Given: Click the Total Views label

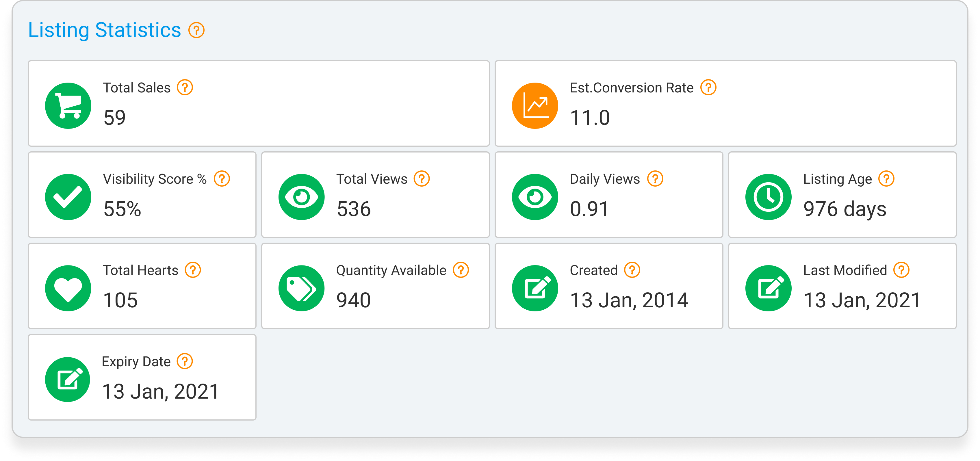Looking at the screenshot, I should click(372, 179).
